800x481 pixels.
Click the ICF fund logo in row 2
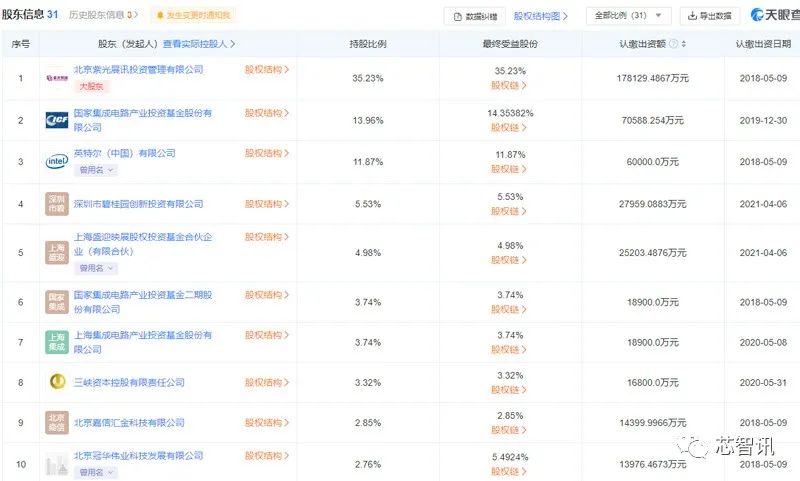point(57,120)
